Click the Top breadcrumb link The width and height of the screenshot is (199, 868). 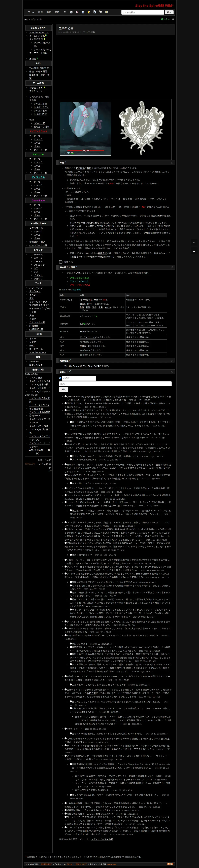[26, 20]
